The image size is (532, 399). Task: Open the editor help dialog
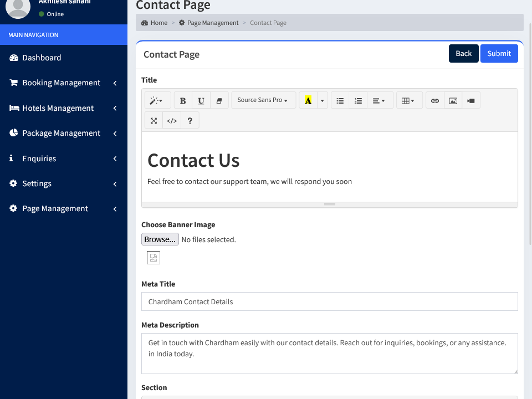click(x=190, y=120)
